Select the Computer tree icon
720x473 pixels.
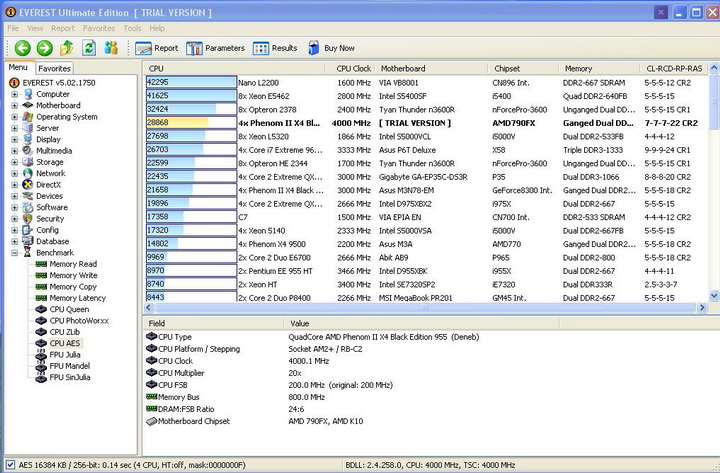point(28,94)
